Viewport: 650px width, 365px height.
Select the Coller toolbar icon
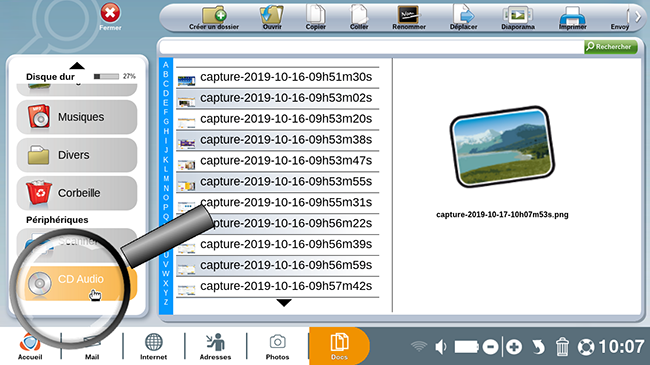(359, 14)
